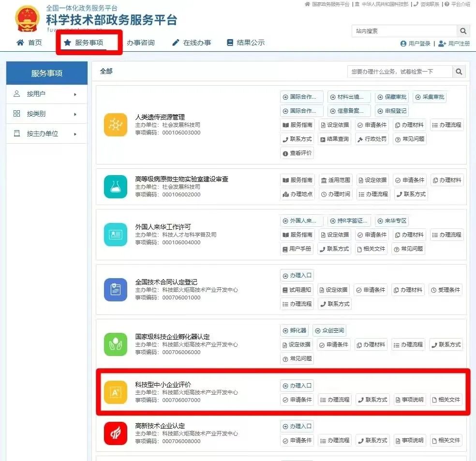Click the A+ icon for 科技型中小企业评价
The height and width of the screenshot is (461, 476).
[116, 393]
